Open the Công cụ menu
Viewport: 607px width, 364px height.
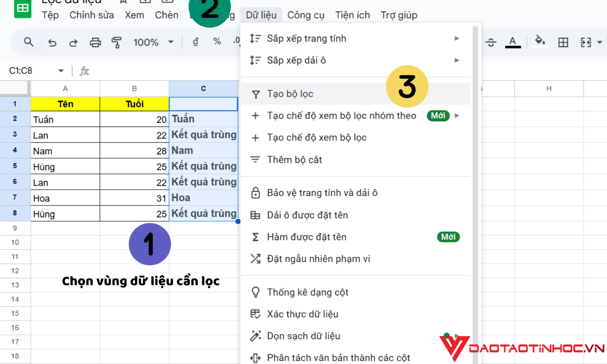tap(306, 15)
